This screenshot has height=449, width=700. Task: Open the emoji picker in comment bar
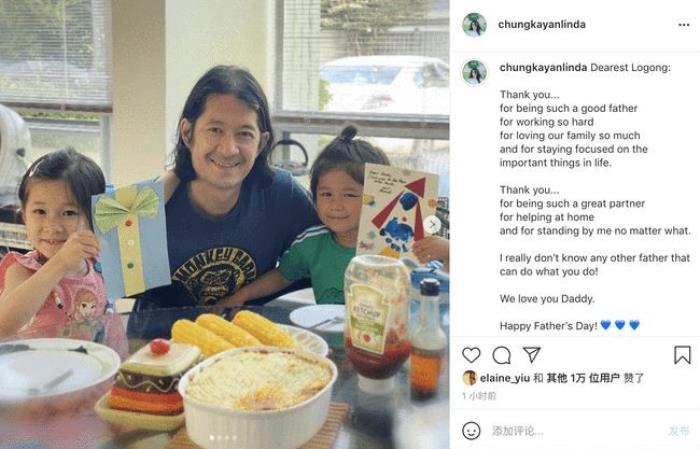(471, 431)
